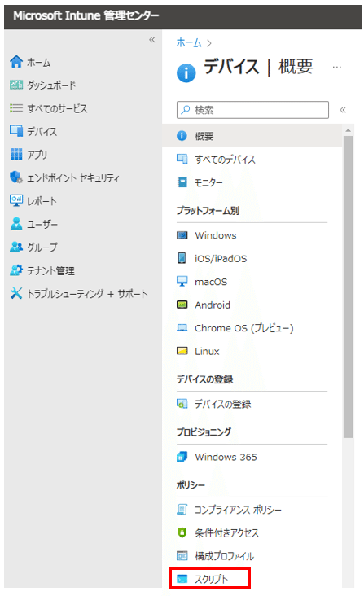Select エンドポイント セキュリティ menu entry

[x=73, y=177]
